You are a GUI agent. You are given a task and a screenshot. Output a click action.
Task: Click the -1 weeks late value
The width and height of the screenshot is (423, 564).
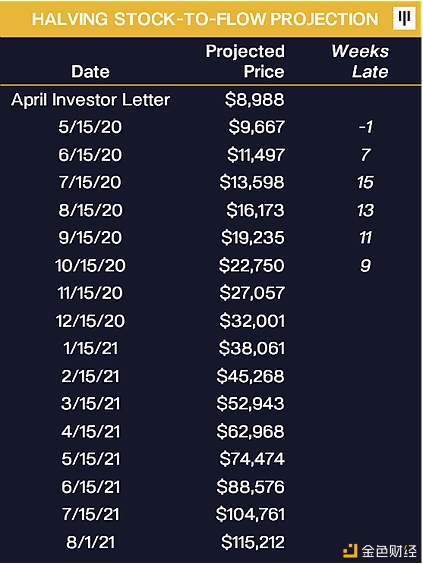point(365,127)
